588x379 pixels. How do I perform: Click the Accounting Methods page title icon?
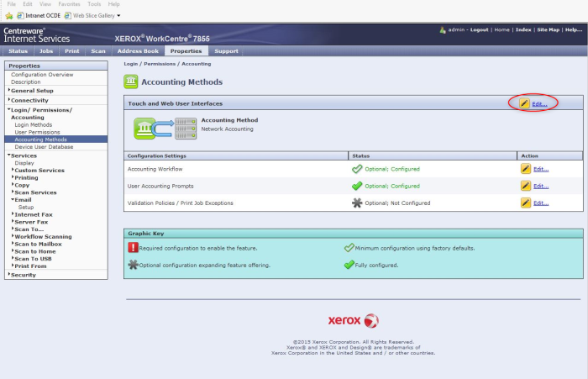[131, 82]
